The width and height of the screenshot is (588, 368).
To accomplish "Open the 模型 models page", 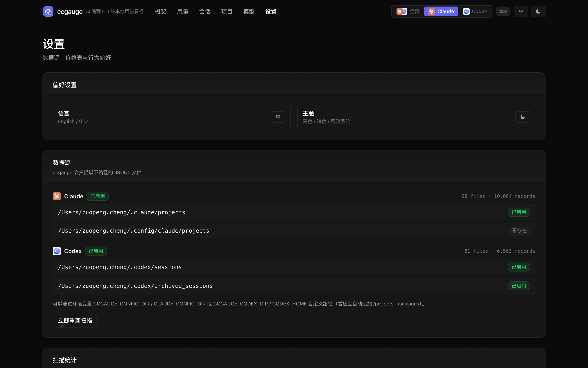I will [249, 11].
